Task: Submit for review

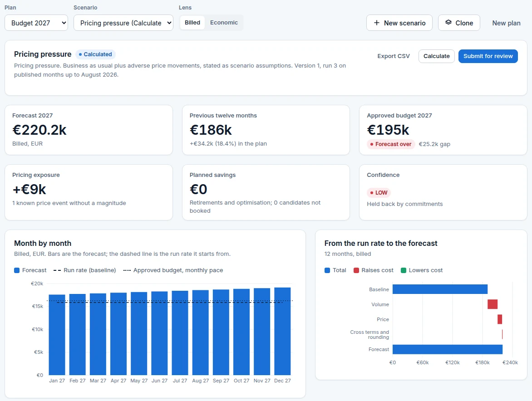Action: (488, 56)
